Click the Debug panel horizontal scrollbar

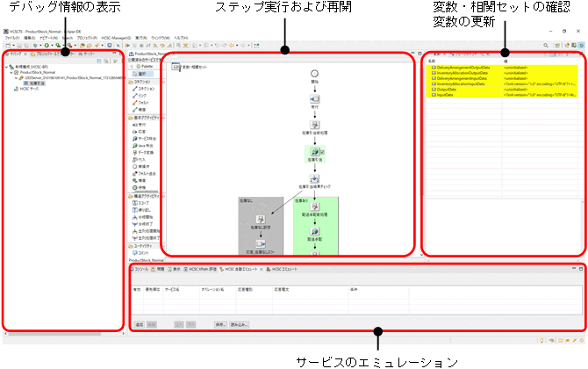(x=54, y=333)
